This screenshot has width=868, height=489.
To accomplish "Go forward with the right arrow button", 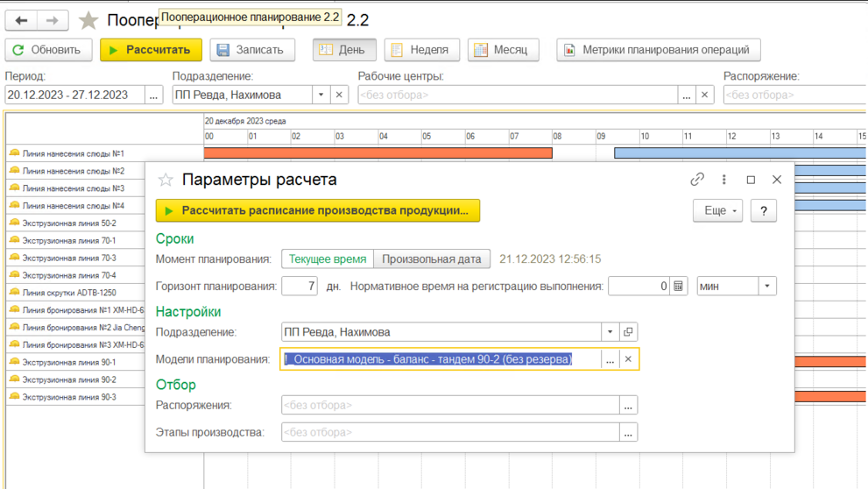I will [53, 20].
